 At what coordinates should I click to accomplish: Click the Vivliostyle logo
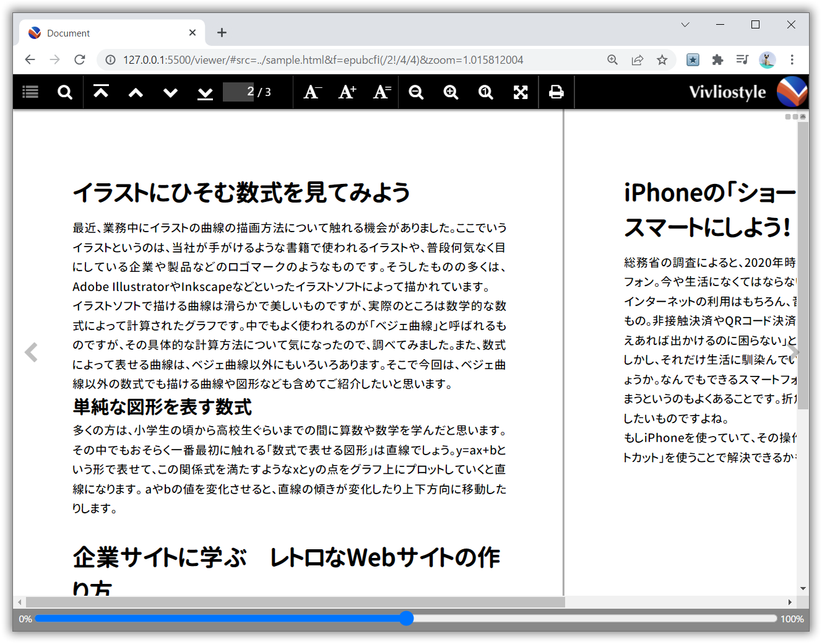tap(792, 91)
